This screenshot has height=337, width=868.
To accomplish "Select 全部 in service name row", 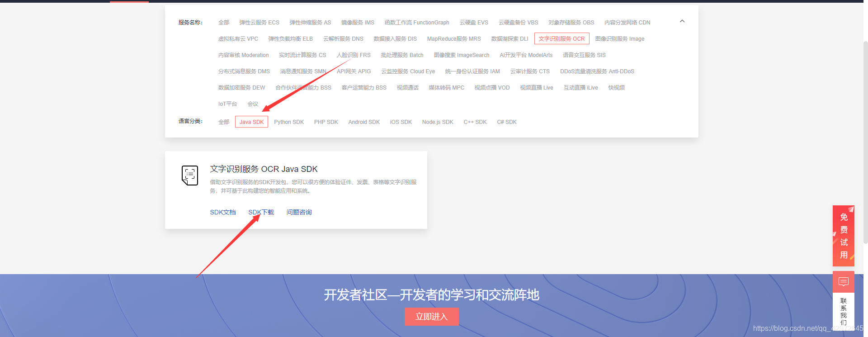I will click(224, 23).
